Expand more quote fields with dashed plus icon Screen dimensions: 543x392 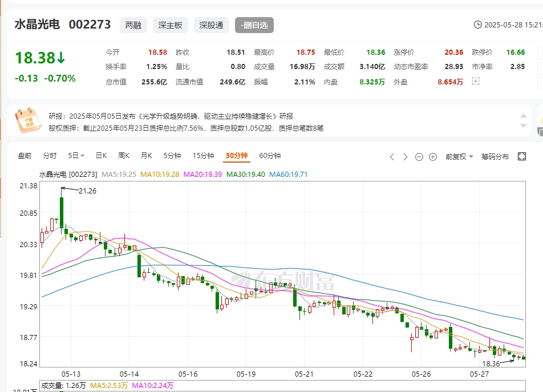point(476,82)
